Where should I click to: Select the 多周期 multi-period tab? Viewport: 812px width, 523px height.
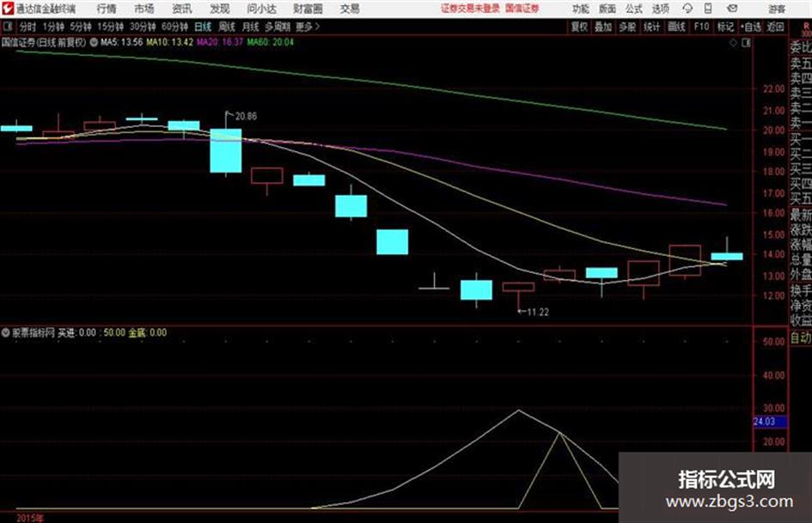point(278,27)
